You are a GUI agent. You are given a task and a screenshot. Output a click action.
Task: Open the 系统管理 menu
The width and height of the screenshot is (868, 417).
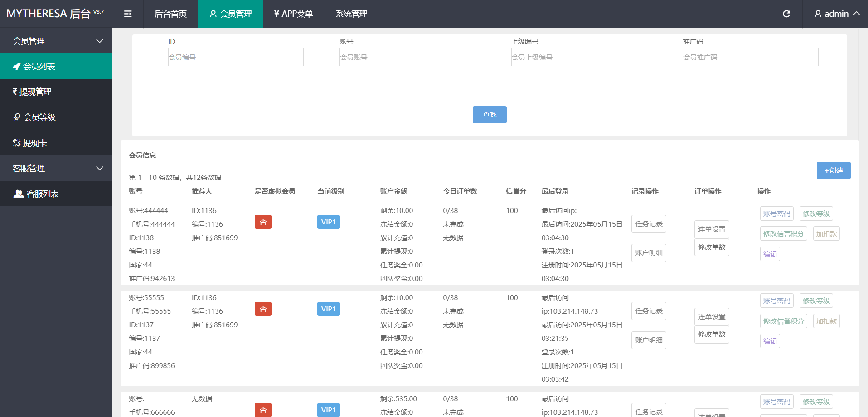(351, 14)
